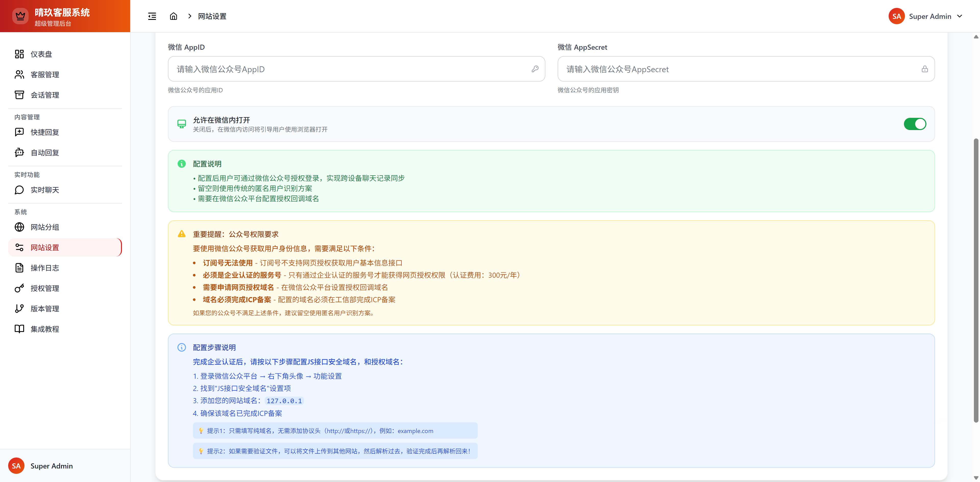Click the top-right SA avatar
The image size is (980, 482).
(x=896, y=16)
